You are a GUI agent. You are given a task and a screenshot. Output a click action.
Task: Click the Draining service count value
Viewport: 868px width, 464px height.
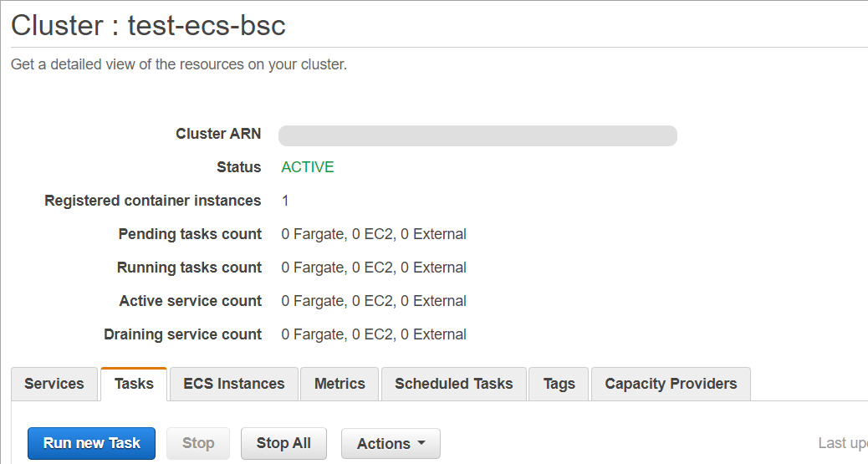tap(374, 334)
